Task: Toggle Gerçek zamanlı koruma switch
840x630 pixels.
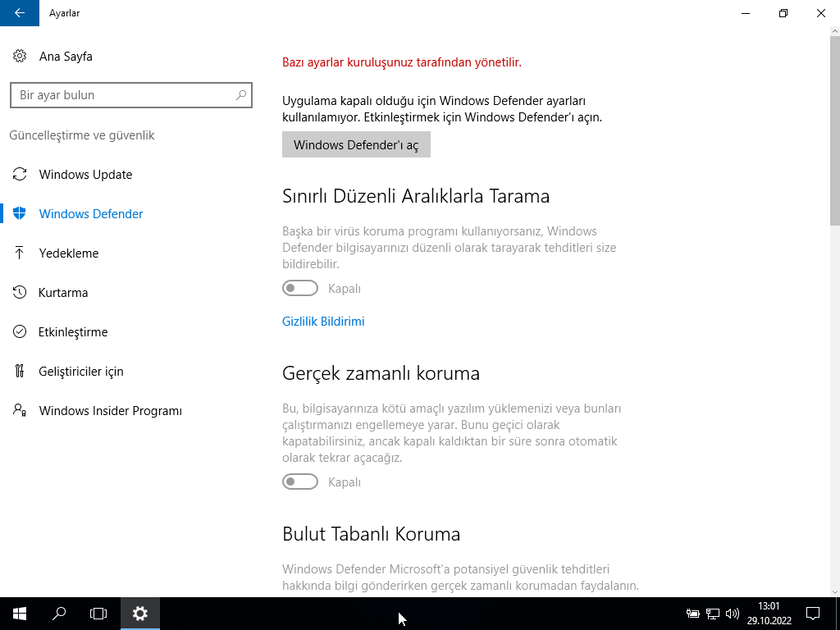Action: [300, 482]
